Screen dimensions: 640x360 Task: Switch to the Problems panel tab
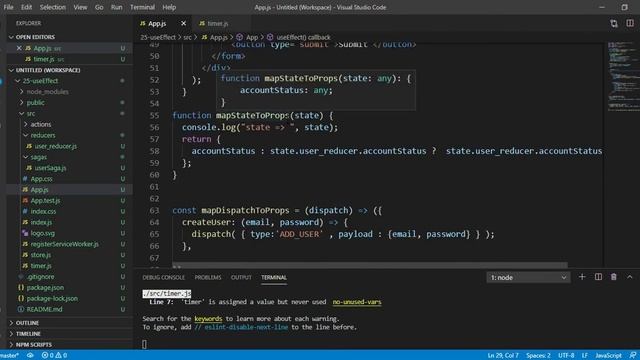[208, 278]
